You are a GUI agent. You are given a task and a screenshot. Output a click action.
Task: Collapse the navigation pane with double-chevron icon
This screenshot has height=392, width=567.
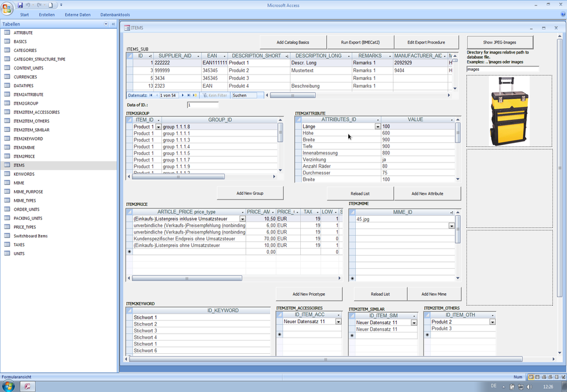(112, 24)
